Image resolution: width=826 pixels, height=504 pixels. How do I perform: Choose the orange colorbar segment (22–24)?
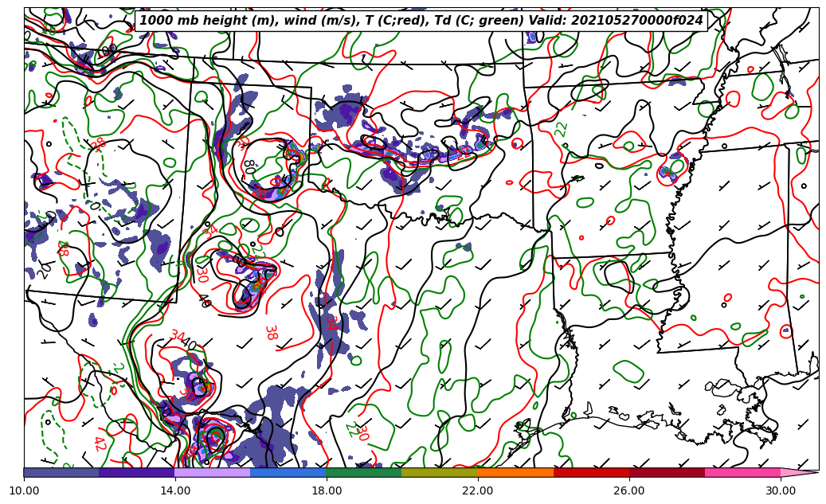point(515,472)
